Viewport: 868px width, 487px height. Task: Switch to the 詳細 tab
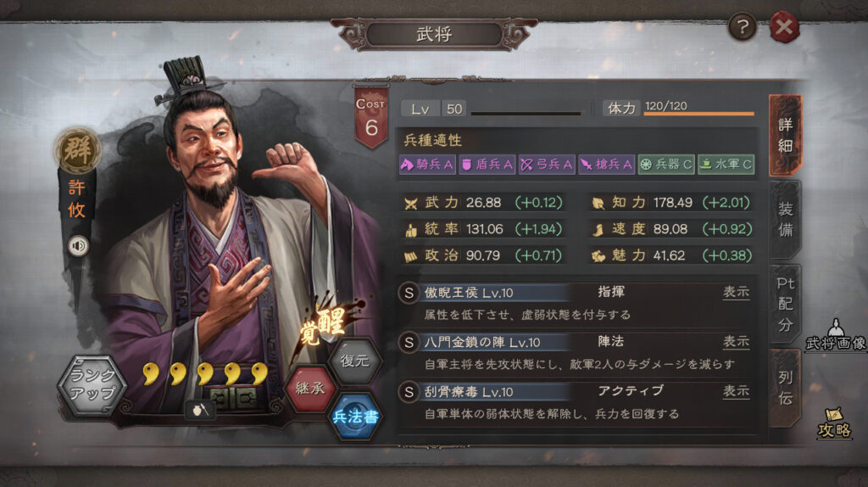pos(786,135)
